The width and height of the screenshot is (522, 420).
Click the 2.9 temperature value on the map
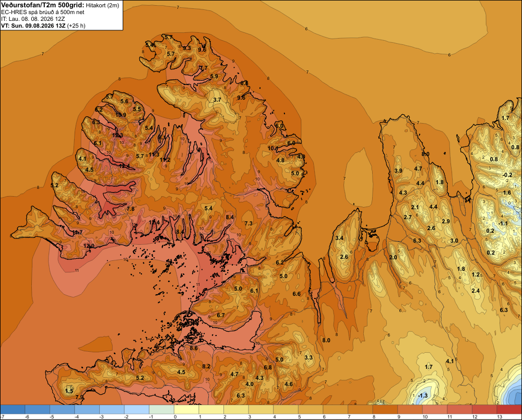pos(445,222)
